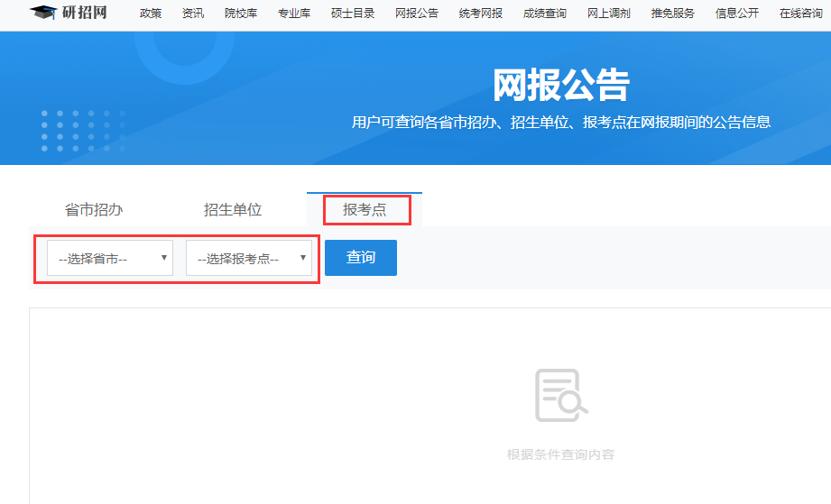The image size is (831, 504).
Task: Expand the 选择省市 dropdown
Action: tap(110, 258)
